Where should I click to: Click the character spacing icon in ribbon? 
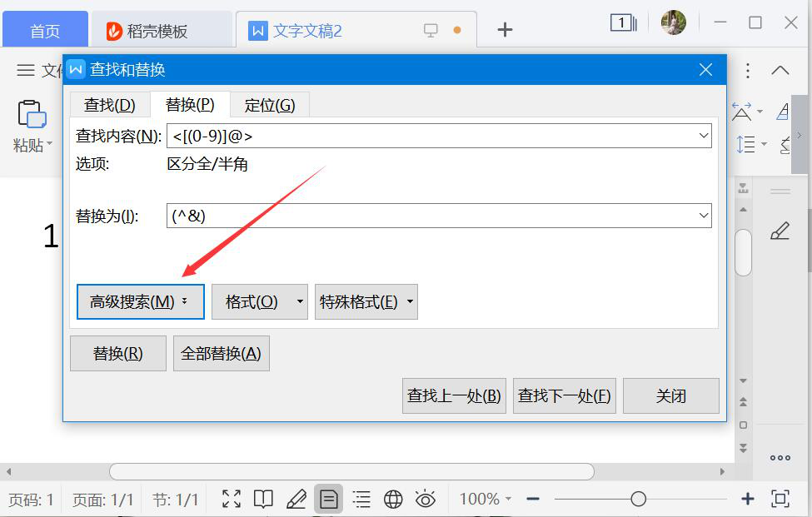pos(741,112)
